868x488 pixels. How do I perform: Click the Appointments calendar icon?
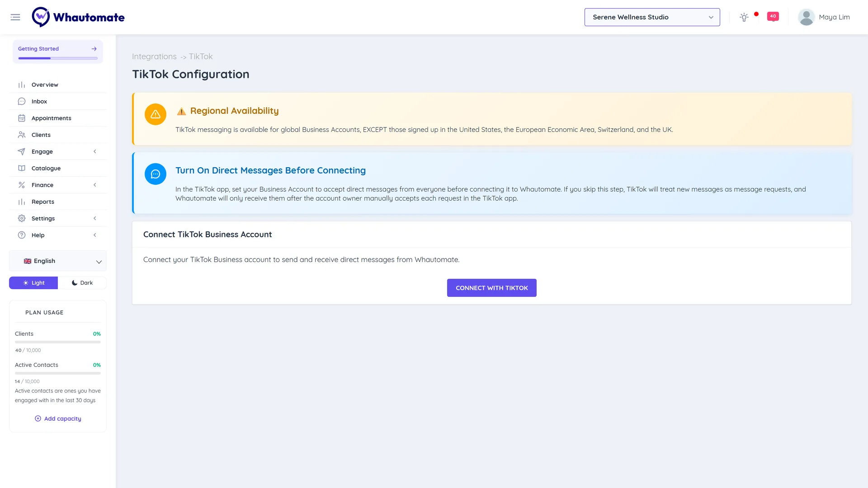[21, 118]
